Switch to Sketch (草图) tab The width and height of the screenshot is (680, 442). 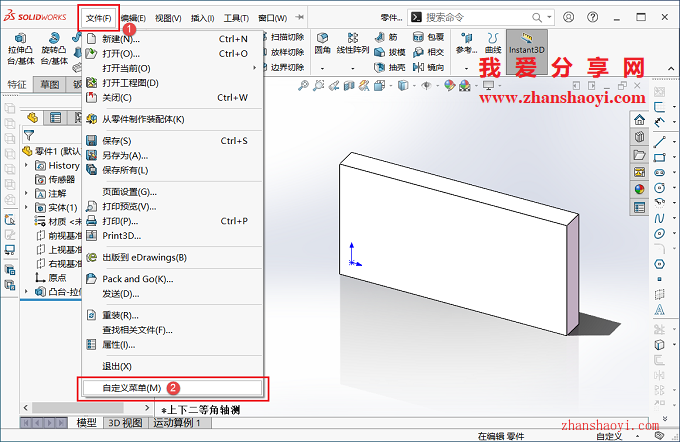49,85
